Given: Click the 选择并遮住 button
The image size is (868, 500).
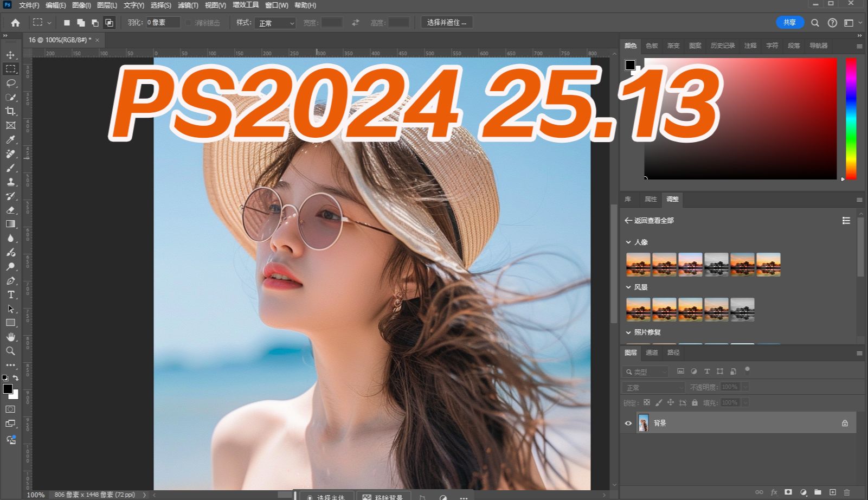Looking at the screenshot, I should [x=447, y=23].
